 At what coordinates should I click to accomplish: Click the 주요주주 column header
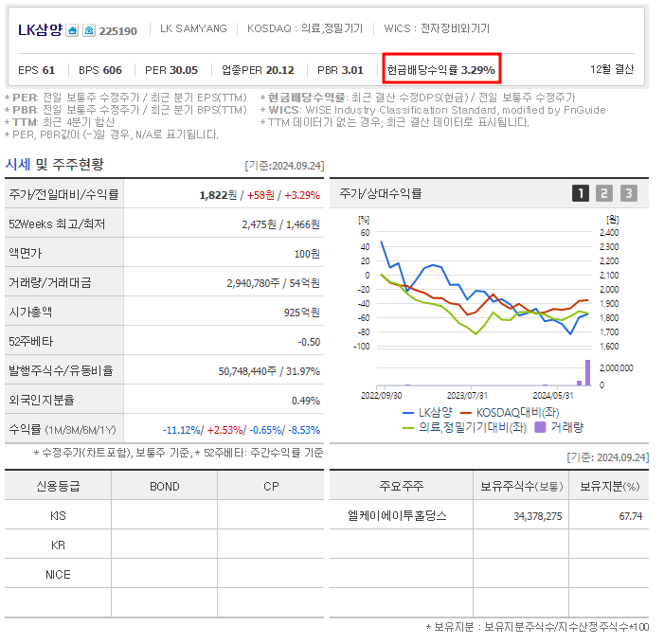[401, 486]
